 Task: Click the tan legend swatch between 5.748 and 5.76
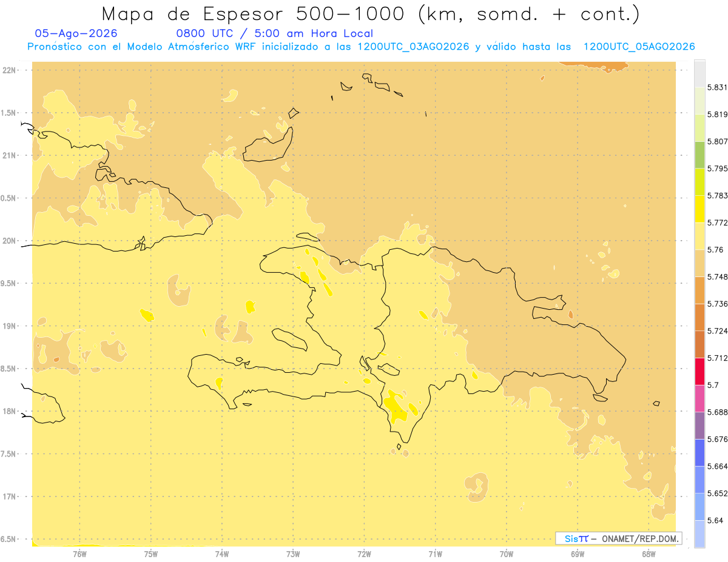(x=699, y=263)
